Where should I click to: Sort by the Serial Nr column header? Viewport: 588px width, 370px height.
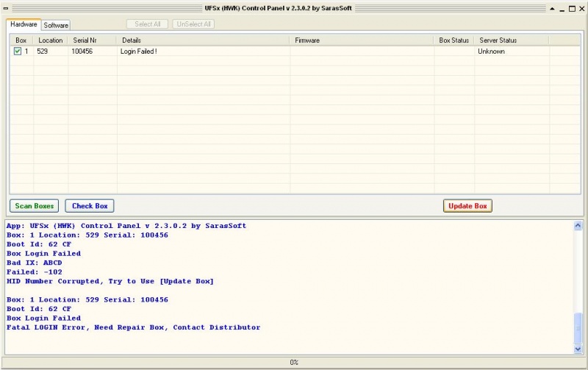93,40
